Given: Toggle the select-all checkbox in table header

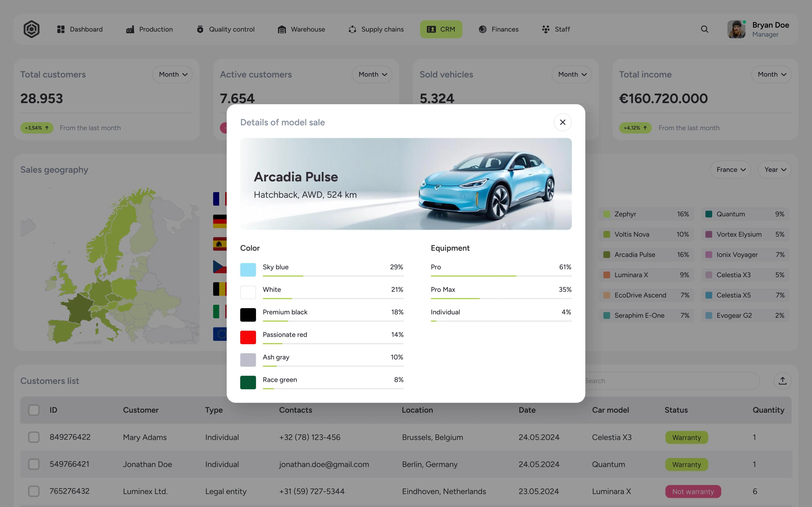Looking at the screenshot, I should 34,410.
